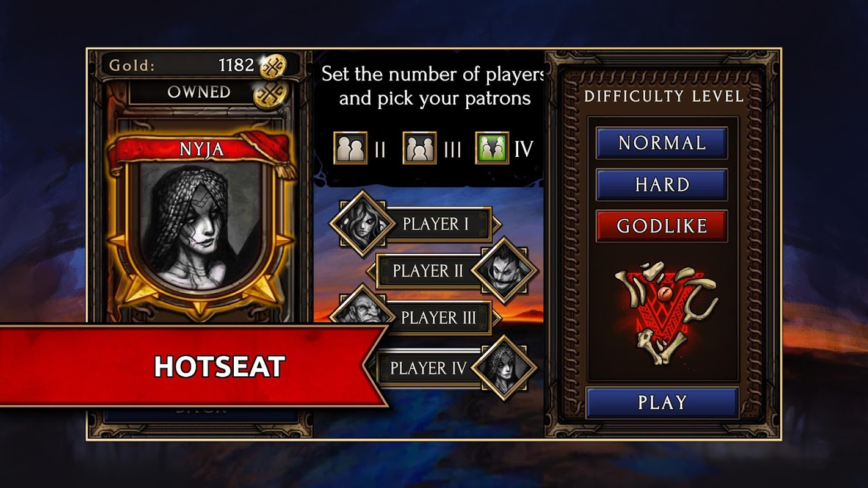This screenshot has height=488, width=868.
Task: Click the PLAYER IV name plate
Action: pyautogui.click(x=427, y=368)
